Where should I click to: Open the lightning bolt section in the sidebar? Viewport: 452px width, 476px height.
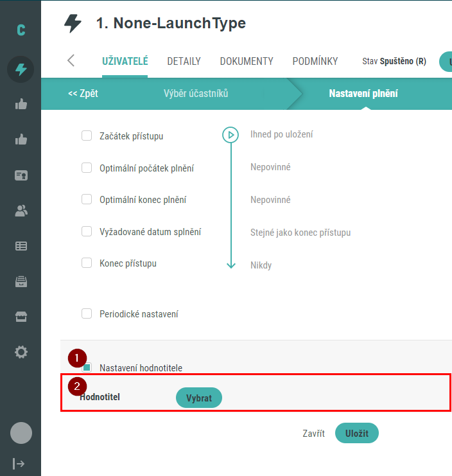(x=21, y=69)
